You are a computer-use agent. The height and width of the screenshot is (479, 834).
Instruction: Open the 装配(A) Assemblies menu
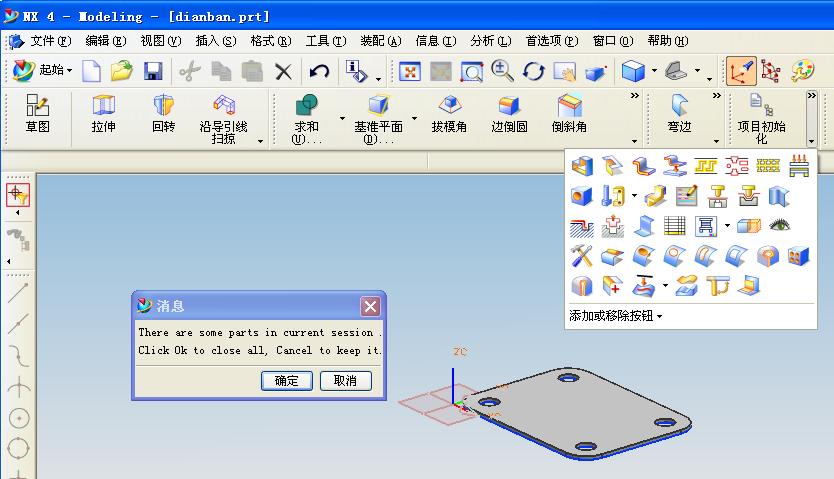pyautogui.click(x=381, y=41)
